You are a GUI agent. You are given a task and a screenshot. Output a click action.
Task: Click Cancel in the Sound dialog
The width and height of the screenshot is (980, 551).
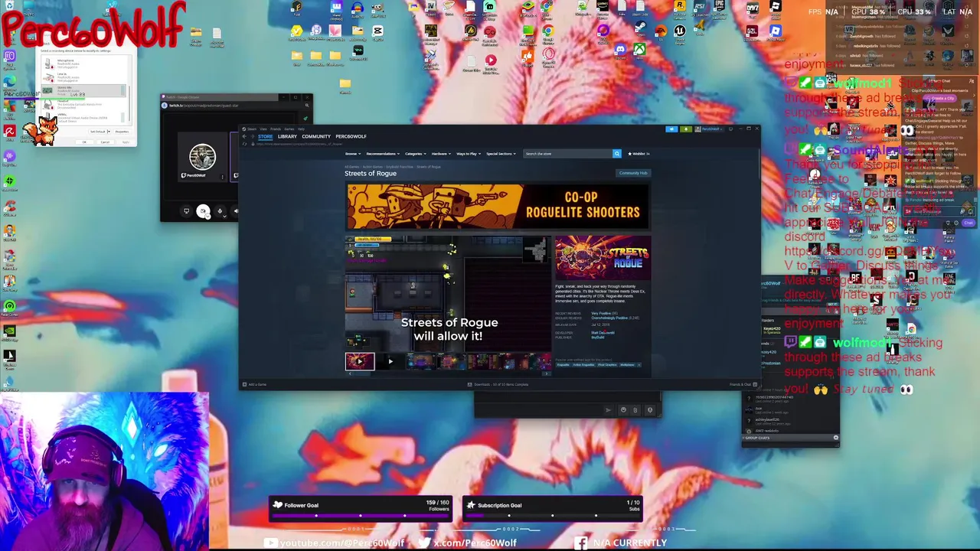tap(105, 142)
